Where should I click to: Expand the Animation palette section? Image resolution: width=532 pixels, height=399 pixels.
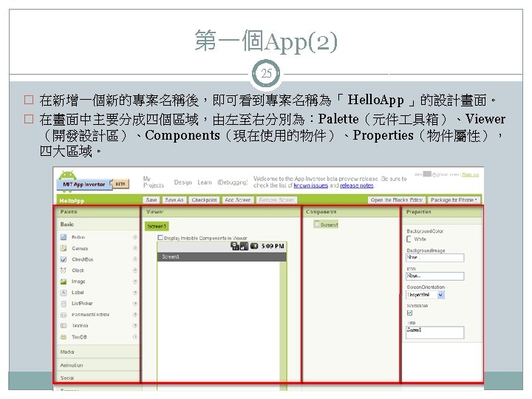tap(98, 365)
